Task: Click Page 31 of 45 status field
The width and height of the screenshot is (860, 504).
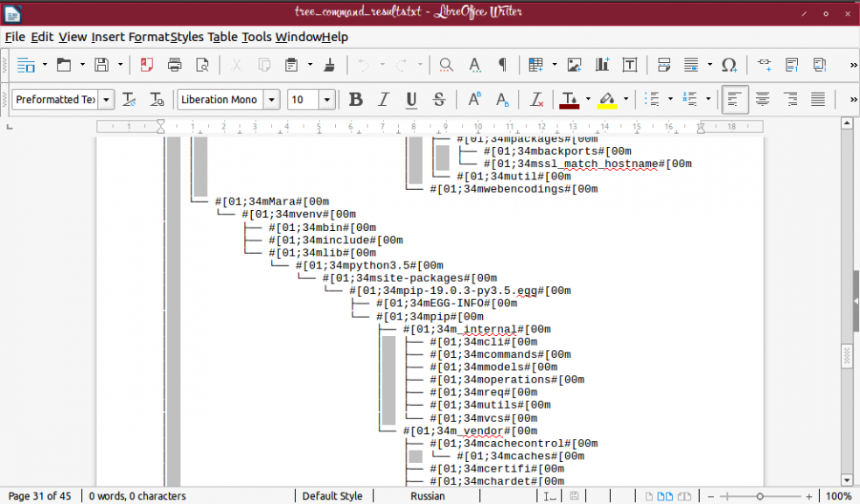Action: [40, 496]
